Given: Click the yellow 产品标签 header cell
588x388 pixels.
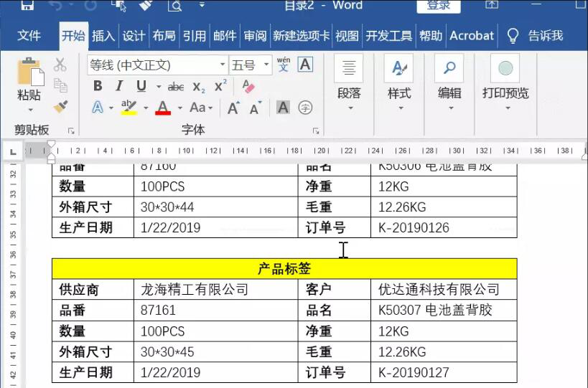Looking at the screenshot, I should coord(284,268).
